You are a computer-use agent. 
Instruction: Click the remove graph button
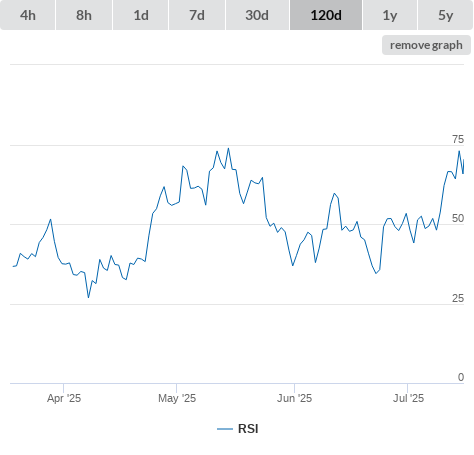point(426,45)
